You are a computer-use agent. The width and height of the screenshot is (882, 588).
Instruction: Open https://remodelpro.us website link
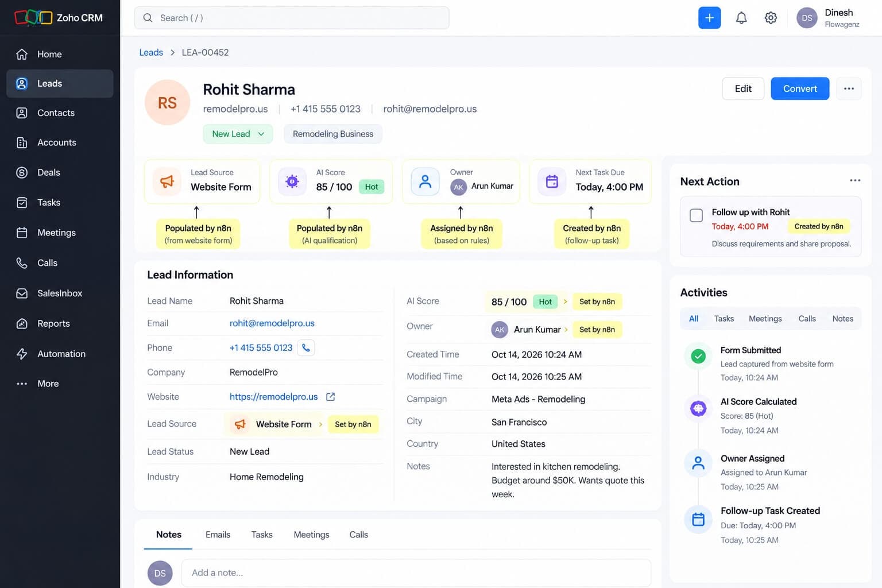pyautogui.click(x=273, y=397)
